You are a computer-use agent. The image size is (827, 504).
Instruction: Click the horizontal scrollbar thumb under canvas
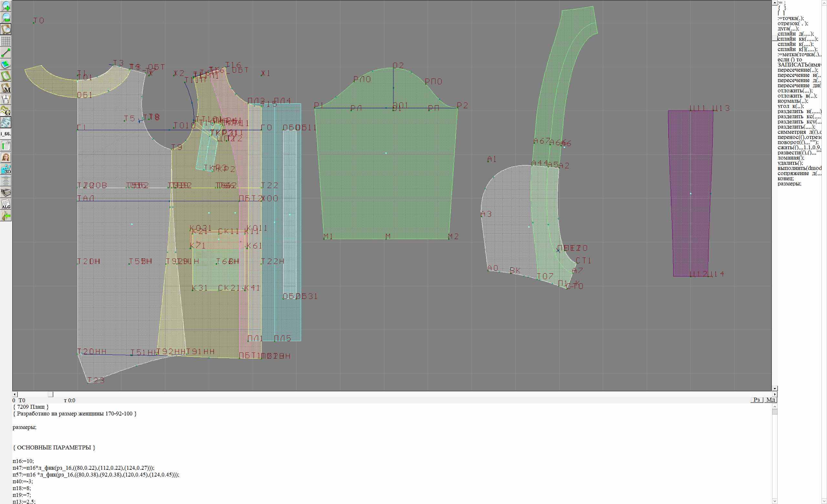pyautogui.click(x=50, y=394)
